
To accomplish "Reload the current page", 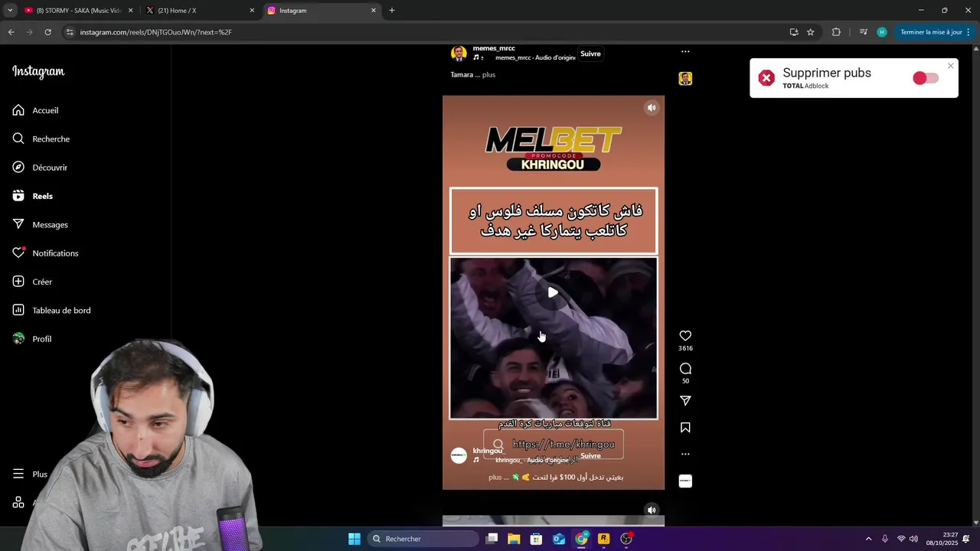I will click(47, 32).
